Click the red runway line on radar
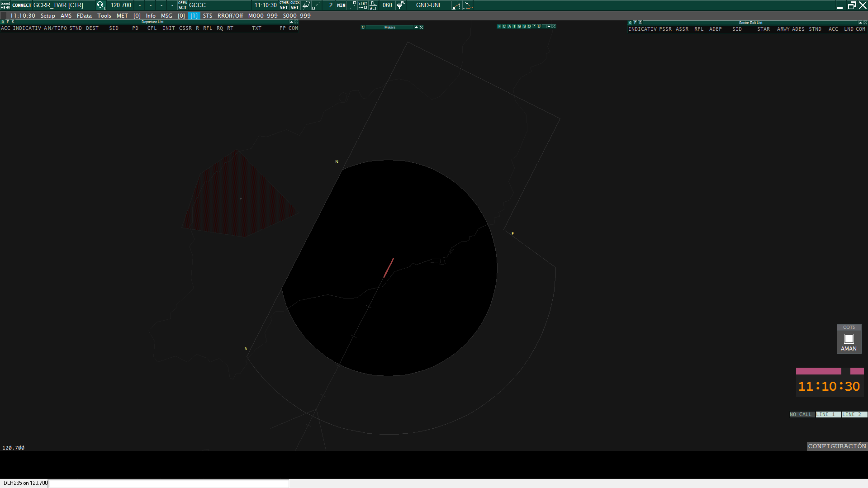 (389, 268)
